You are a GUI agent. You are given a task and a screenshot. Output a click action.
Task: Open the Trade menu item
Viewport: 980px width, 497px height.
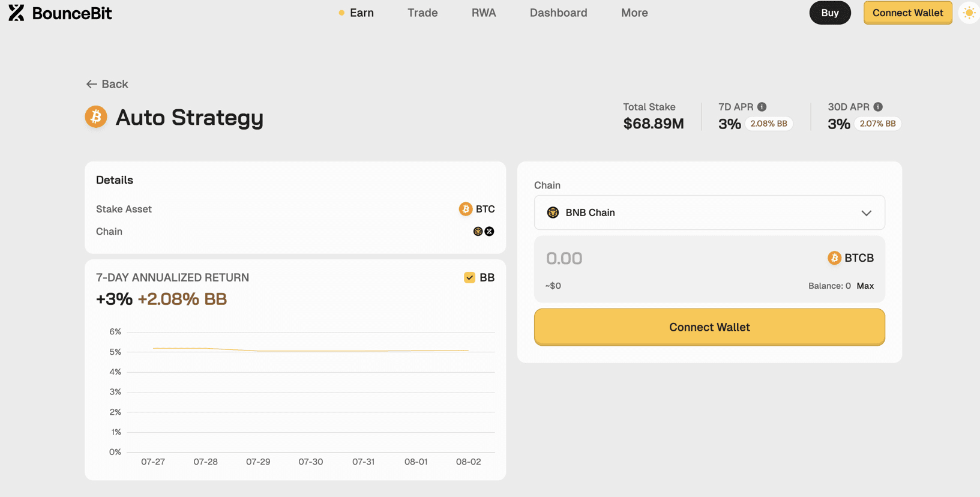[422, 13]
